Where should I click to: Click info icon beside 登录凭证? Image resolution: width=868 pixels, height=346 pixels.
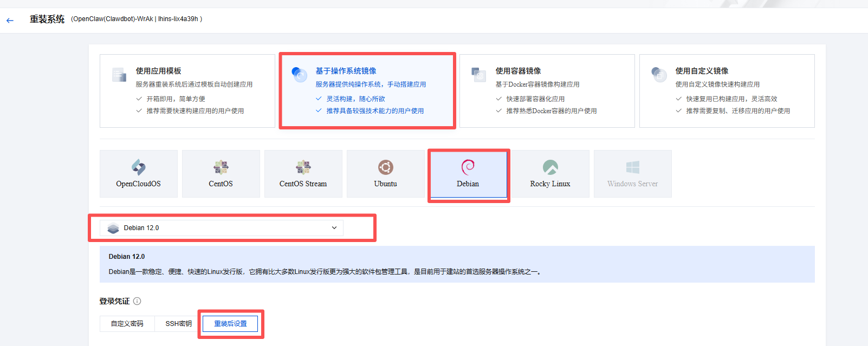coord(137,301)
